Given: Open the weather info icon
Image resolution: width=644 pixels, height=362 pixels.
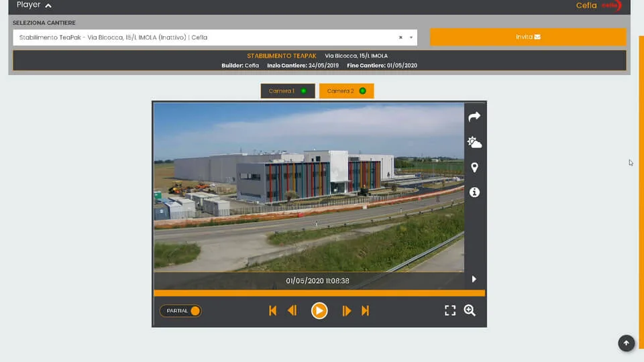Looking at the screenshot, I should 474,142.
